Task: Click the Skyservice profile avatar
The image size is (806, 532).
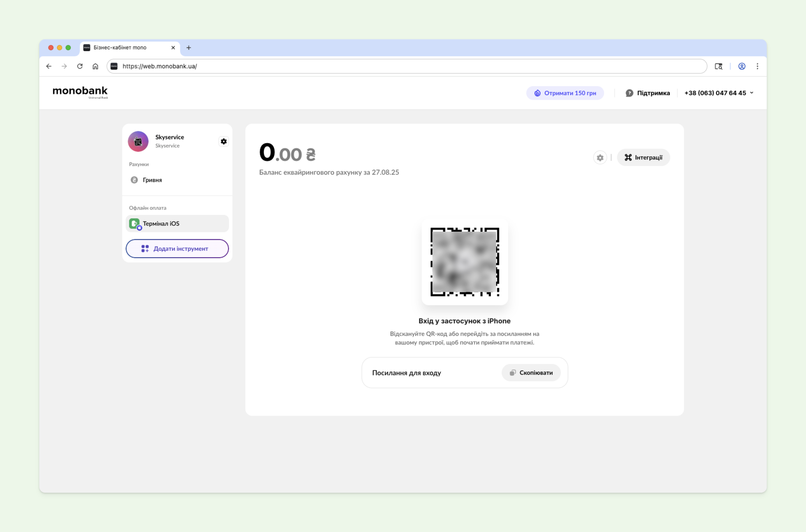Action: [x=138, y=141]
